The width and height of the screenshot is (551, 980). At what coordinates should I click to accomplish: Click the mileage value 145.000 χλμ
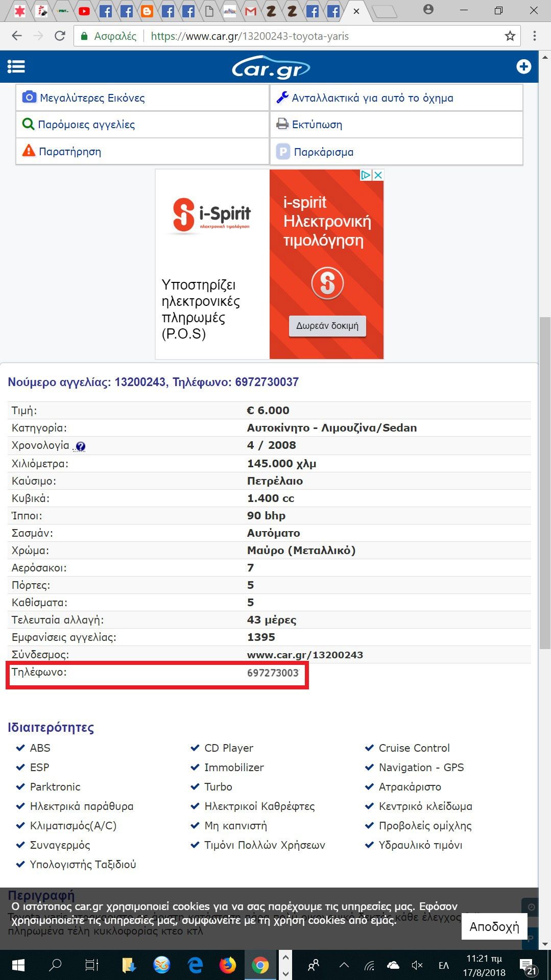(282, 464)
